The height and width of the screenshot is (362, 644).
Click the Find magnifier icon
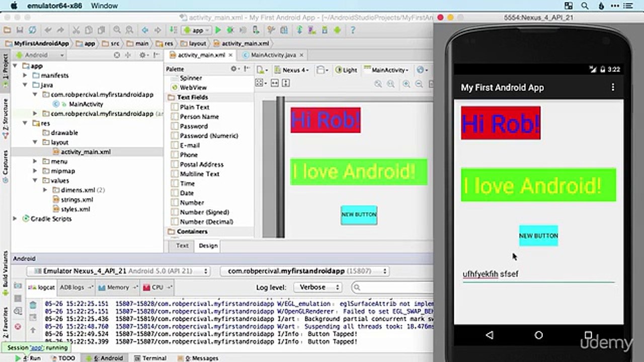pyautogui.click(x=117, y=30)
